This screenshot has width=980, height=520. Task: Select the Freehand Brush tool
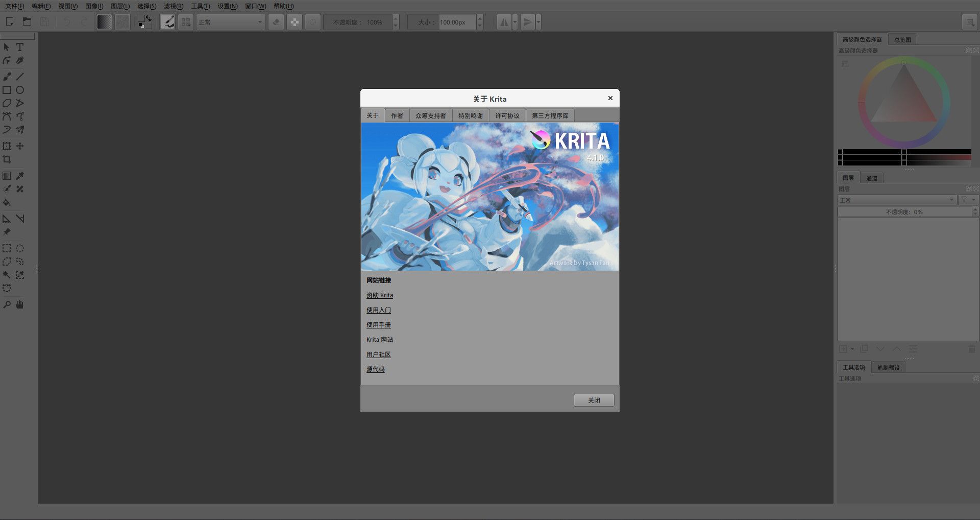[x=7, y=77]
